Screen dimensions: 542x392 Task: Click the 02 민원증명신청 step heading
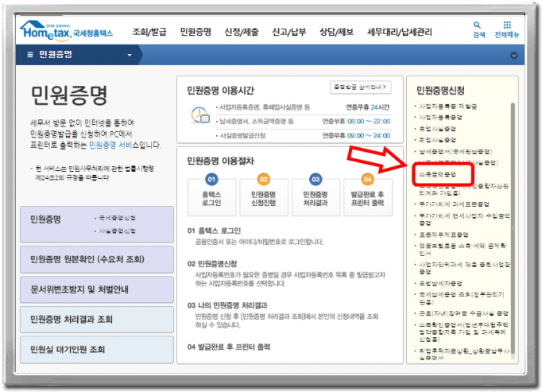click(212, 264)
